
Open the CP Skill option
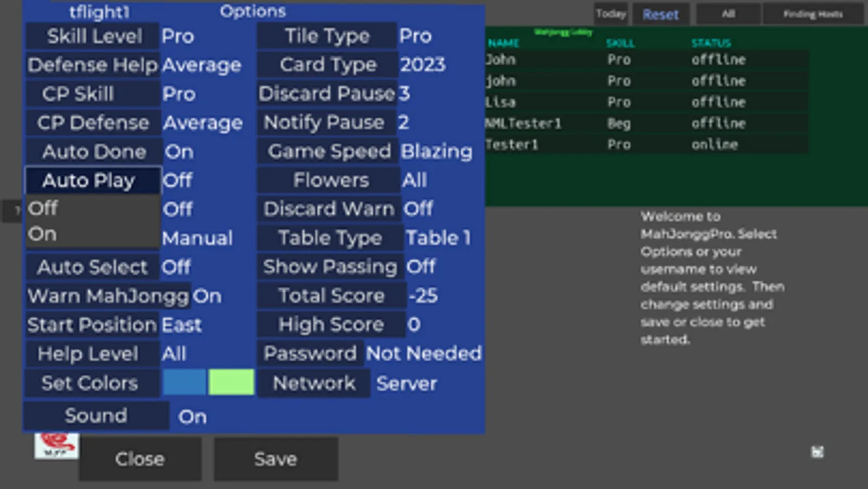pyautogui.click(x=93, y=93)
